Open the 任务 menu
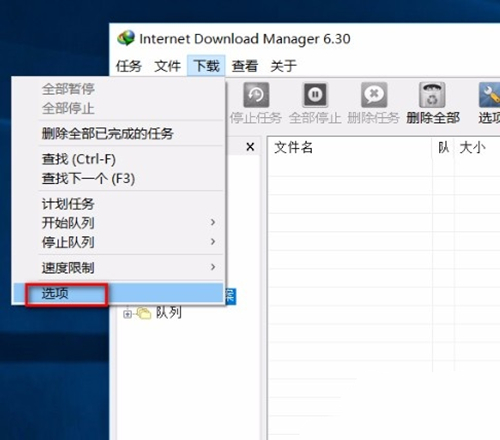The image size is (500, 440). (129, 66)
